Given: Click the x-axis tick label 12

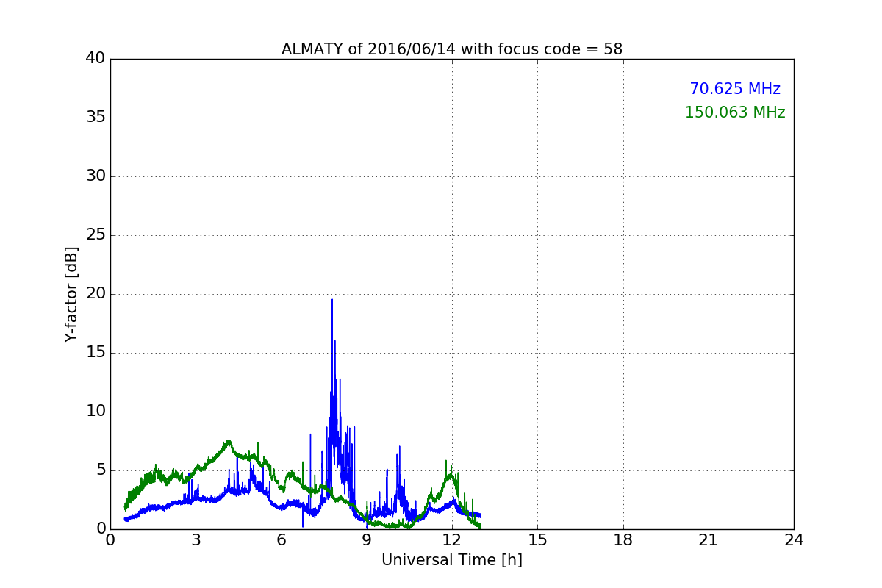Looking at the screenshot, I should click(x=452, y=540).
